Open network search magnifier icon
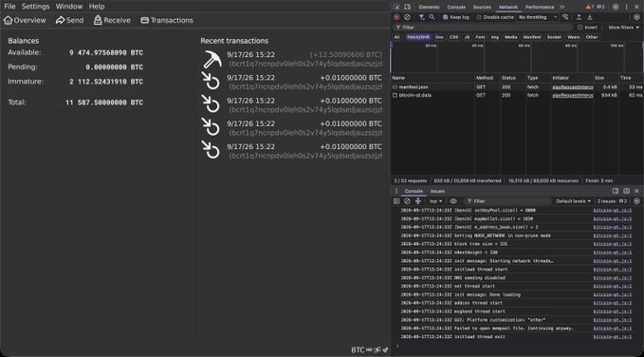 pos(432,17)
